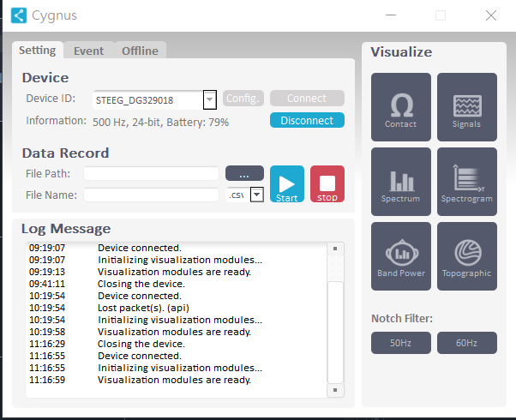Switch to the Setting tab
This screenshot has height=420, width=516.
click(x=37, y=51)
